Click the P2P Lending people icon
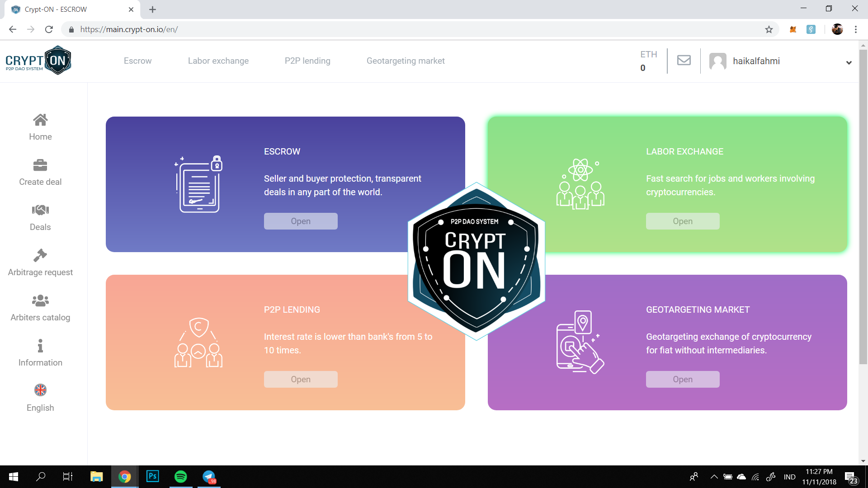The height and width of the screenshot is (488, 868). click(x=198, y=342)
